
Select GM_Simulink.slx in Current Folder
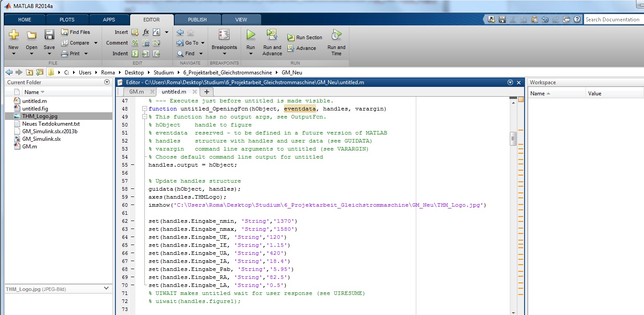pyautogui.click(x=41, y=139)
